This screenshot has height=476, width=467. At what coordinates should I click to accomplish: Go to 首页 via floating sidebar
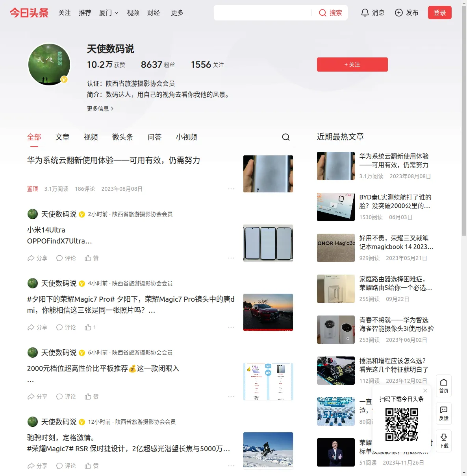click(x=444, y=386)
